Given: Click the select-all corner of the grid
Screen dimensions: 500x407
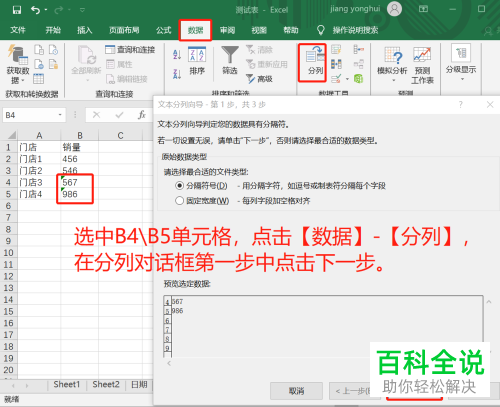Looking at the screenshot, I should point(12,135).
